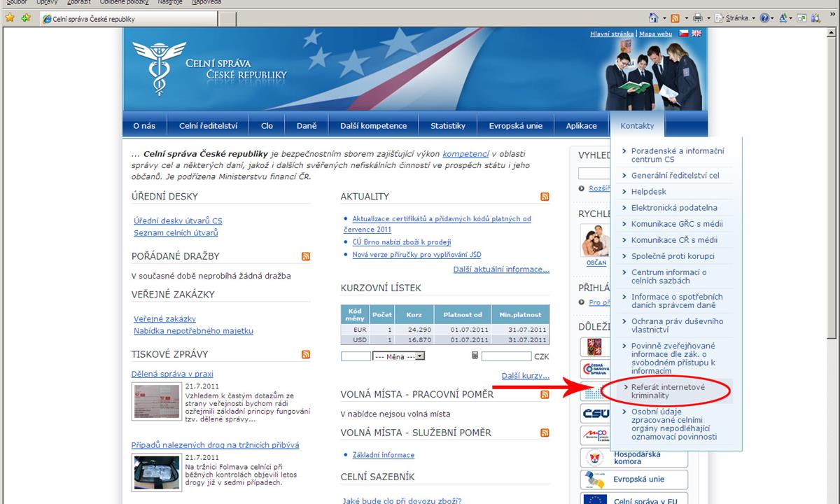Click the Print icon in browser toolbar

(x=697, y=18)
